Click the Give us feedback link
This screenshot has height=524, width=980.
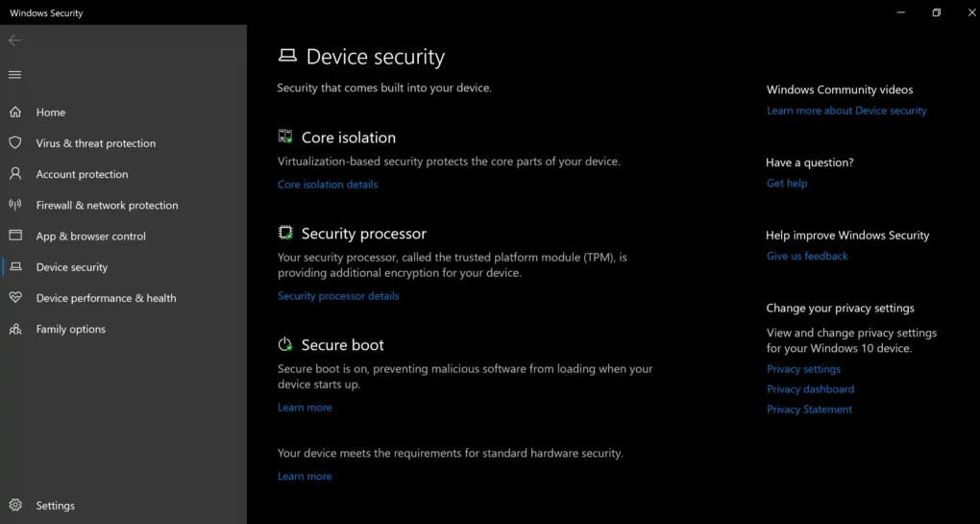click(807, 256)
